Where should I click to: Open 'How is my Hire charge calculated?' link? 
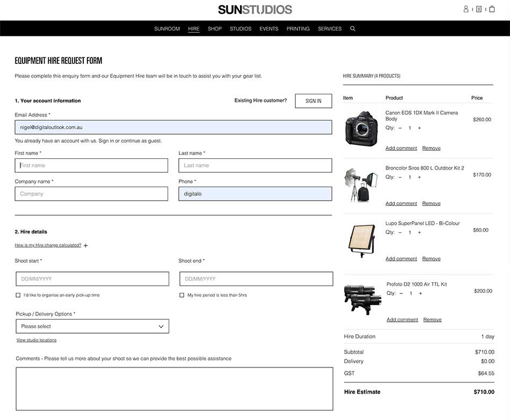(x=48, y=245)
